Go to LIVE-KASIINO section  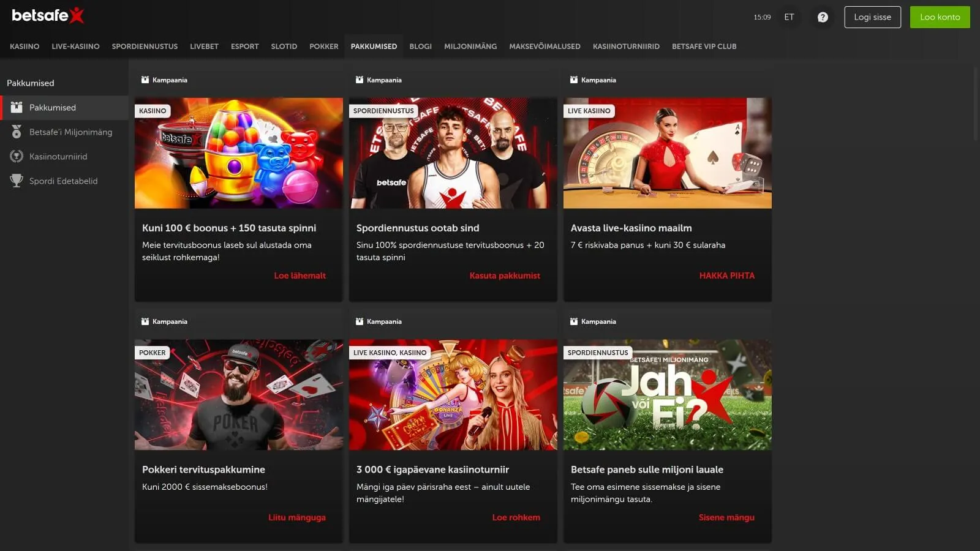[x=75, y=47]
